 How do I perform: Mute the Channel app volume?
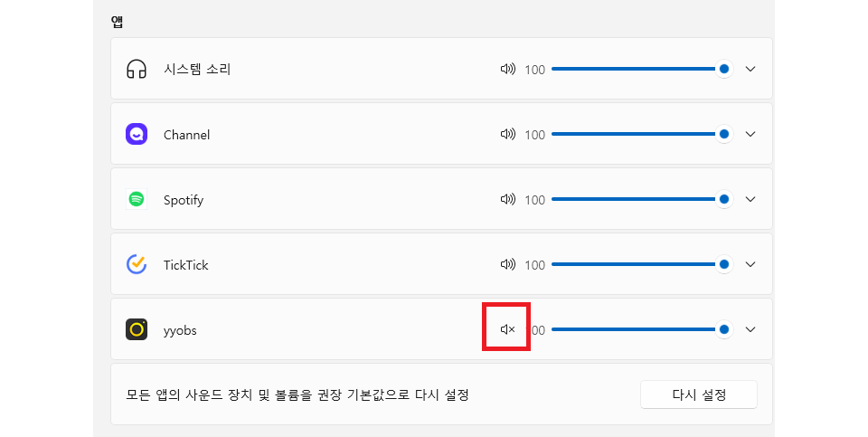507,134
